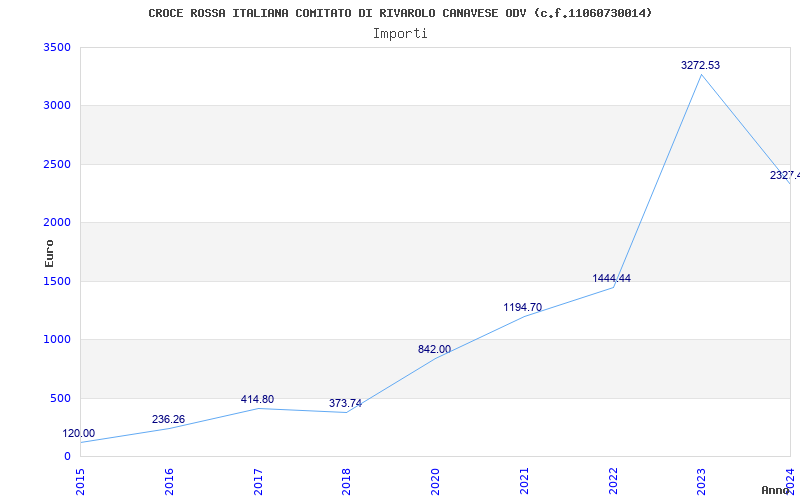The image size is (800, 500).
Task: Select the 842.00 data label
Action: [x=434, y=349]
